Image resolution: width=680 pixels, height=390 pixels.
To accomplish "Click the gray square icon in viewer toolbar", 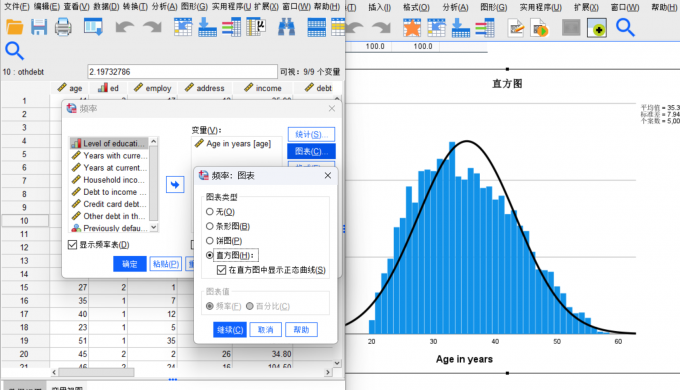I will (571, 28).
